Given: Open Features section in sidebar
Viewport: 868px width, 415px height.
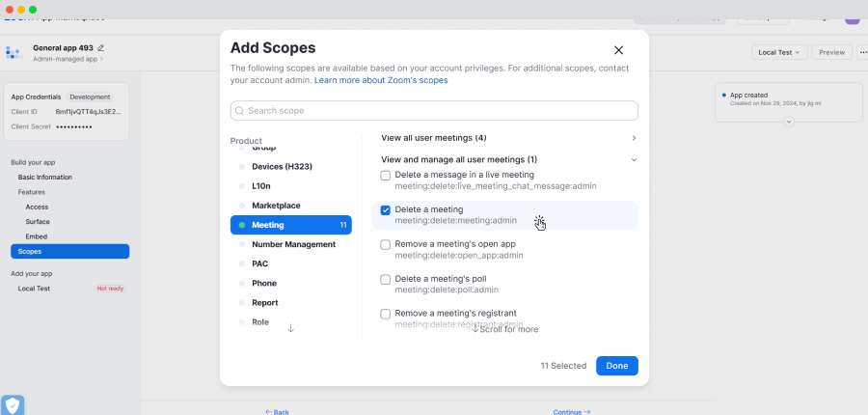Looking at the screenshot, I should click(x=32, y=192).
